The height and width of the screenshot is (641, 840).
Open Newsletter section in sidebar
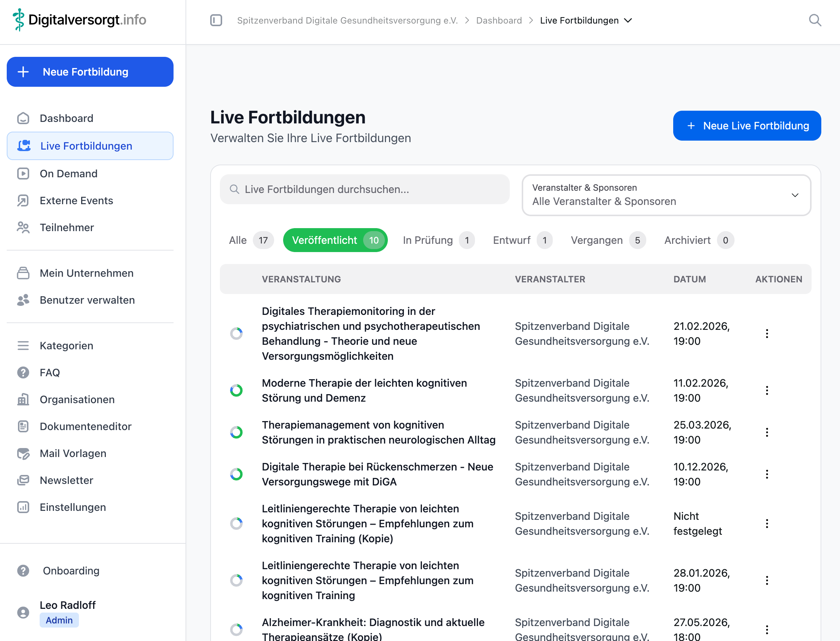pos(66,480)
